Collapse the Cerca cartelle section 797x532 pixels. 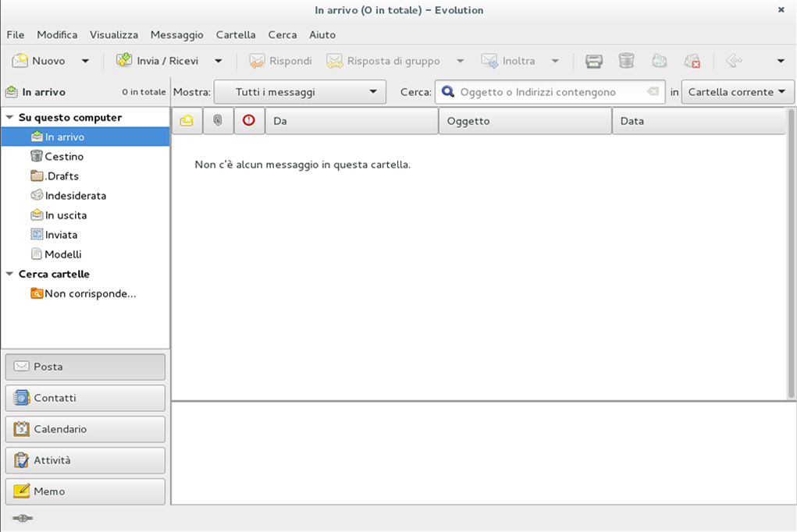click(9, 275)
